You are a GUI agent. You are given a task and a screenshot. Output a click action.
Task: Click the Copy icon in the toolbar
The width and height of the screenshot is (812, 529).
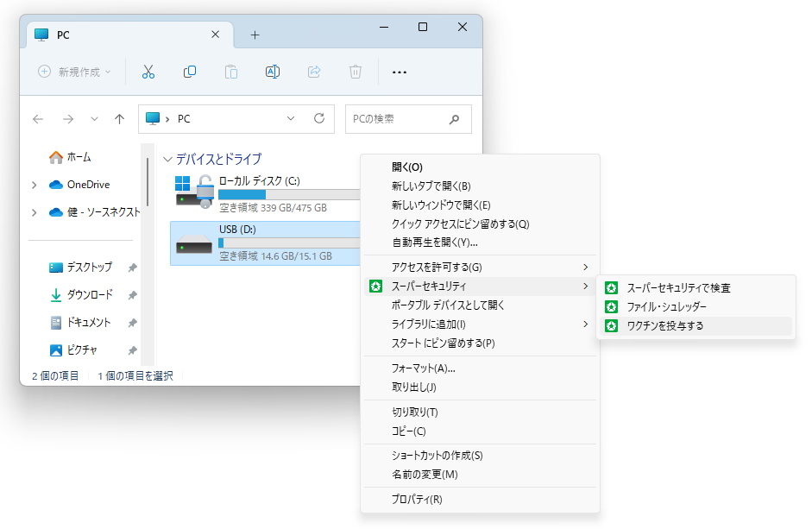point(189,72)
